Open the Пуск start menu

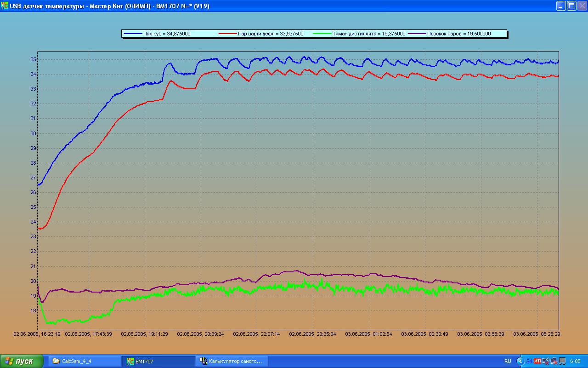(22, 361)
